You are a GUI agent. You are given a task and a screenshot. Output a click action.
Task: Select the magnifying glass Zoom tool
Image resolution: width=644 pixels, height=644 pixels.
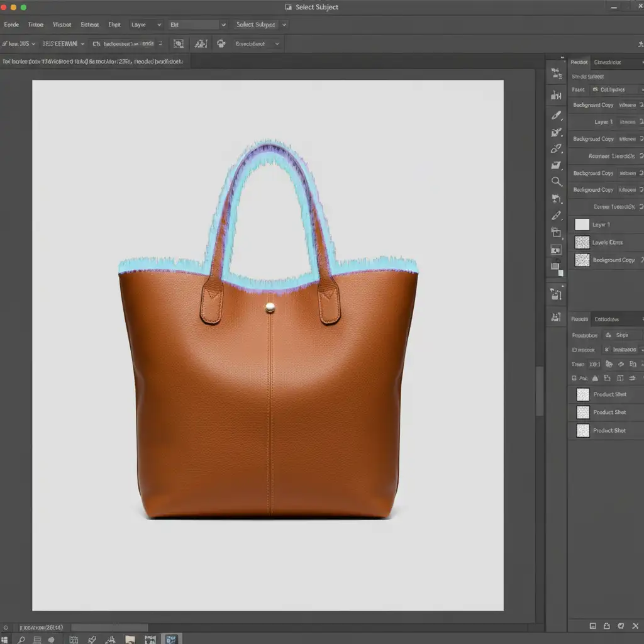[x=556, y=182]
